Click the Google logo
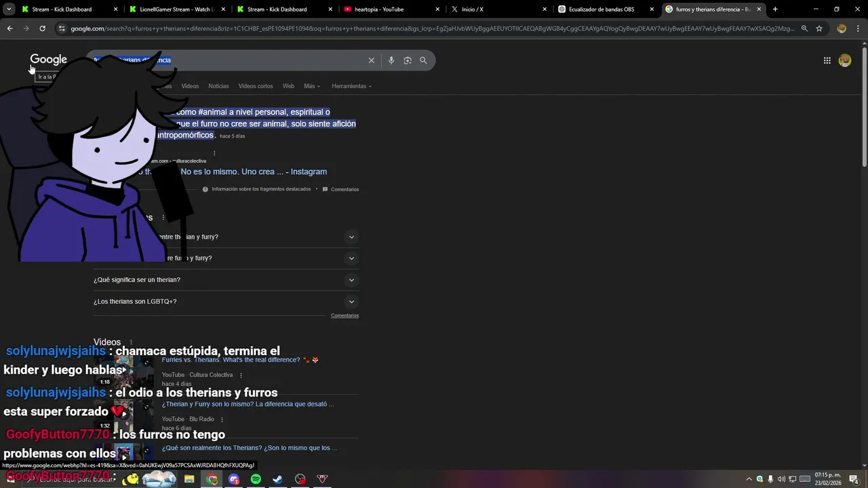Viewport: 868px width, 488px height. (x=48, y=60)
